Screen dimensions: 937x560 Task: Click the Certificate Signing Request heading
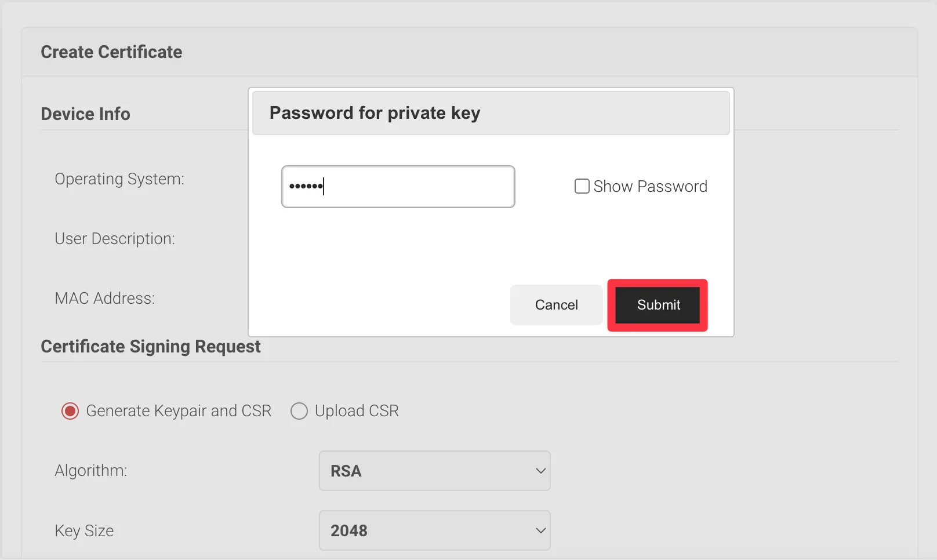coord(151,347)
